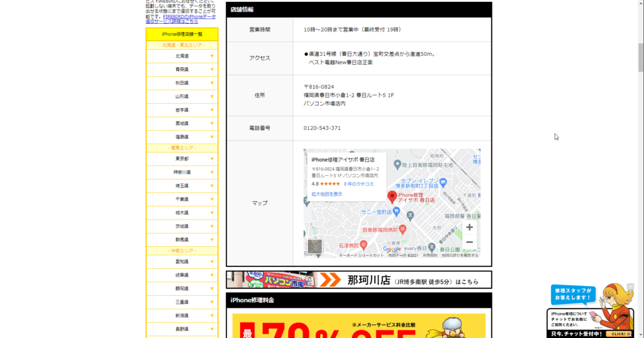Image resolution: width=644 pixels, height=338 pixels.
Task: Click 拡大地図を表示 to view larger map
Action: click(x=326, y=194)
